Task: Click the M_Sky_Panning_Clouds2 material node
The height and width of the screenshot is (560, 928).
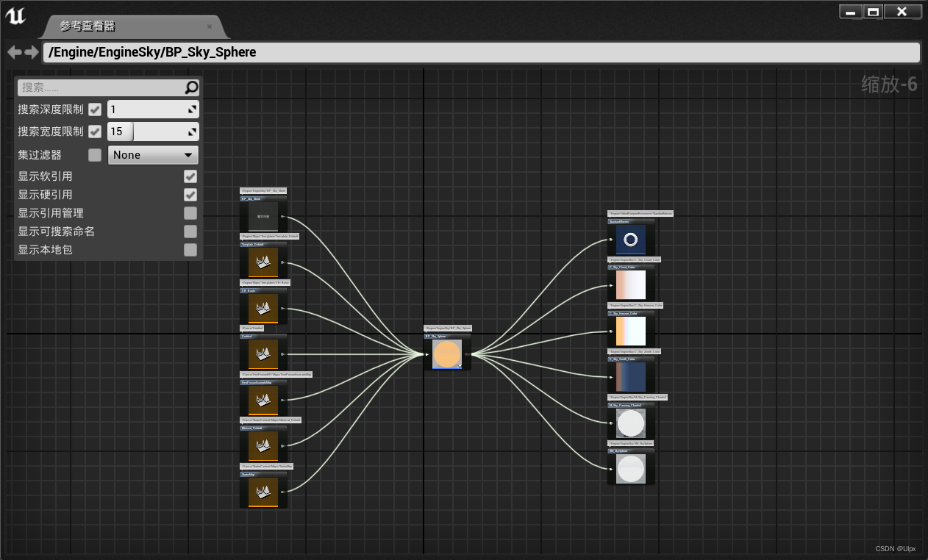Action: click(x=630, y=423)
